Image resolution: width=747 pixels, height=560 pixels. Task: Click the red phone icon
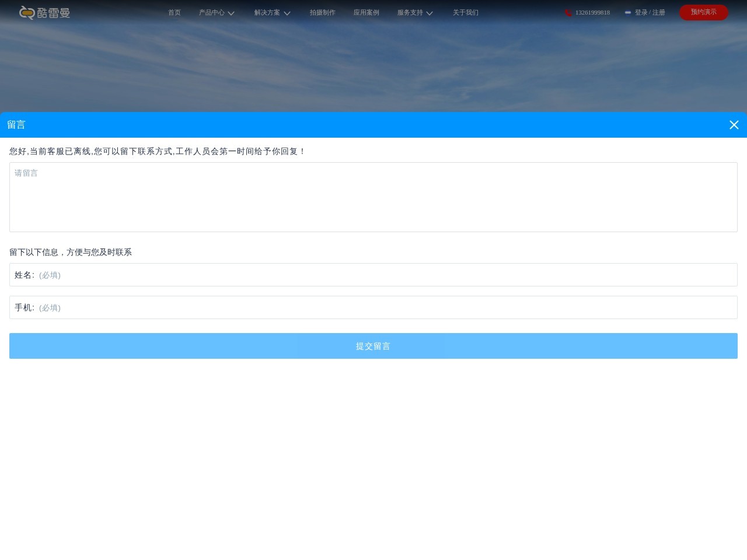(x=568, y=13)
